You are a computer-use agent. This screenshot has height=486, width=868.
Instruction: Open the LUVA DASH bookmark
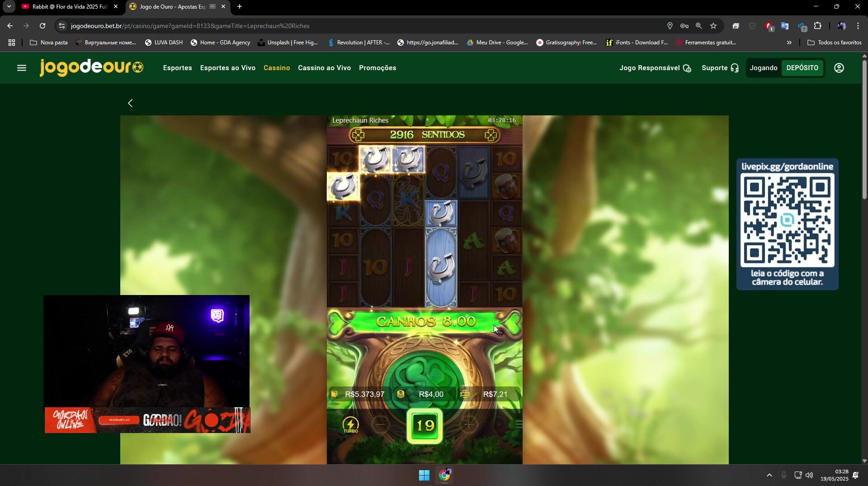[x=164, y=43]
